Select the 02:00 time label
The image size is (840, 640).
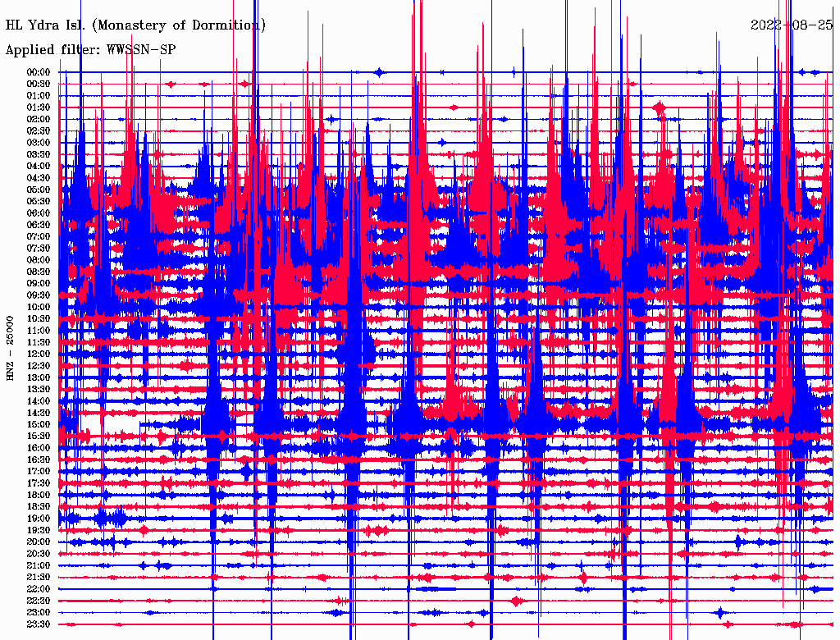[39, 120]
